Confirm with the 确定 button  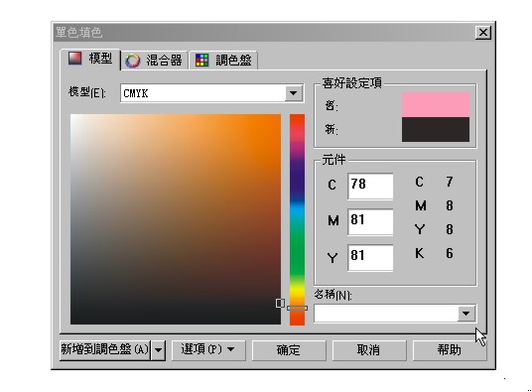coord(289,349)
